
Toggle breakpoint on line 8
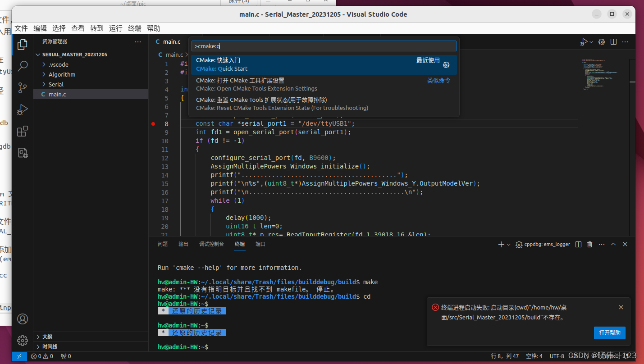coord(153,123)
